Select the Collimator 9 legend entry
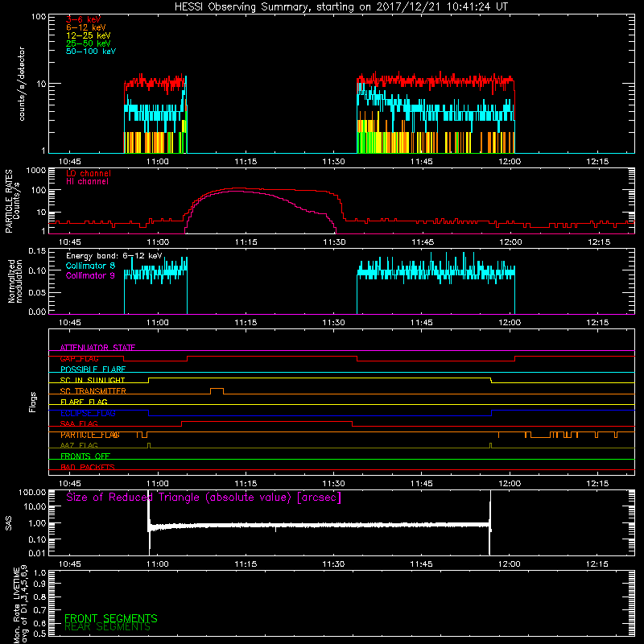The height and width of the screenshot is (644, 644). tap(91, 275)
